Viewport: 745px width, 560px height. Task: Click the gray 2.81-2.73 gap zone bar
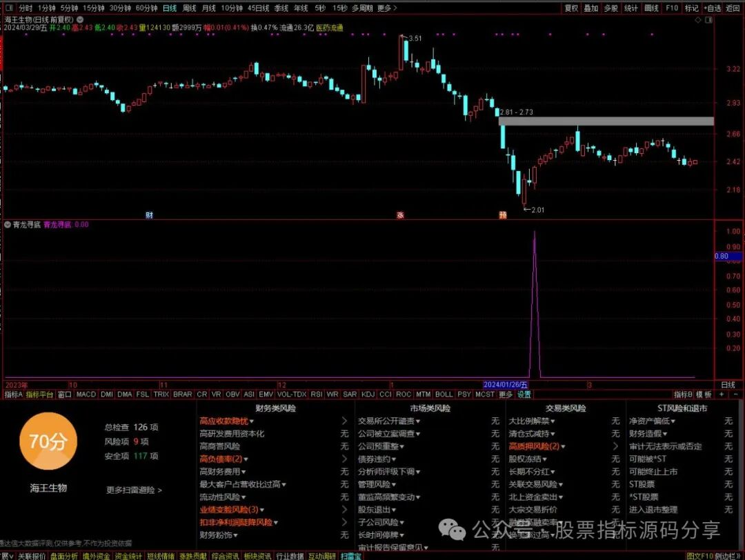(x=606, y=121)
